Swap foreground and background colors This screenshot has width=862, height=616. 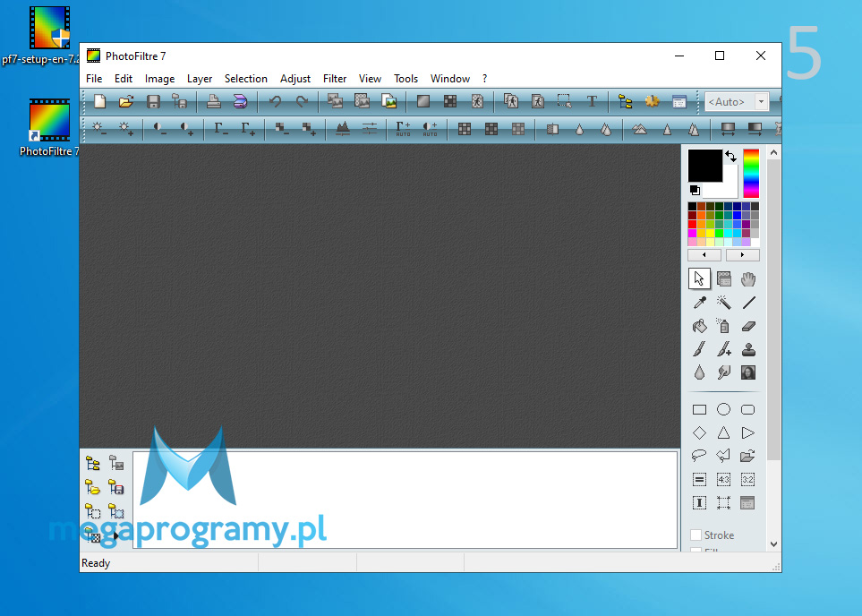pyautogui.click(x=730, y=156)
